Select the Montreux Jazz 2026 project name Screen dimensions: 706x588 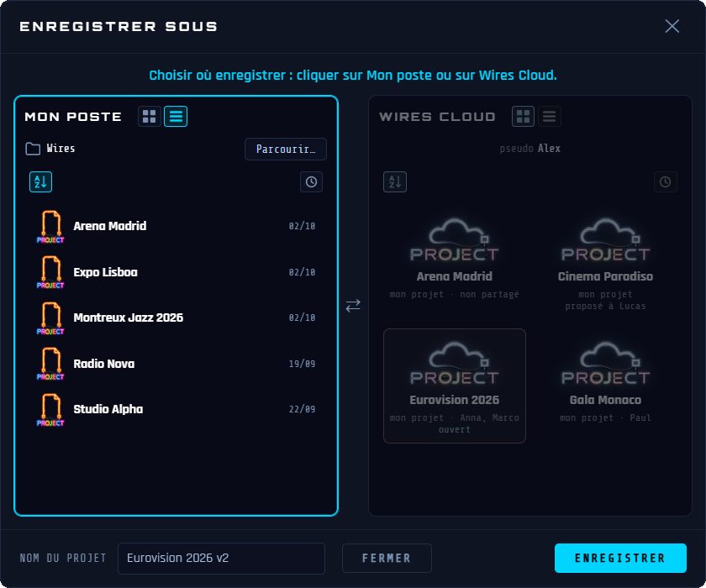(129, 318)
